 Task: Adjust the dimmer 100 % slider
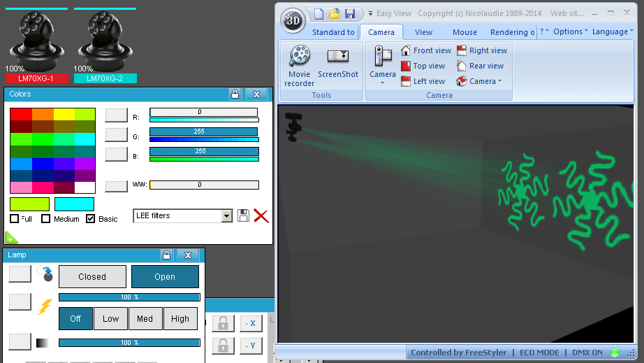[x=129, y=343]
